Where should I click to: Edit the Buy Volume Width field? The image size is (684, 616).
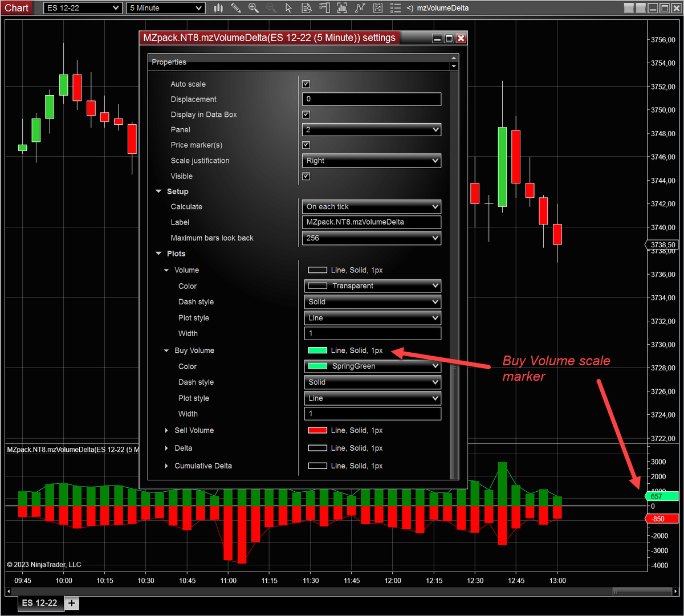[373, 414]
